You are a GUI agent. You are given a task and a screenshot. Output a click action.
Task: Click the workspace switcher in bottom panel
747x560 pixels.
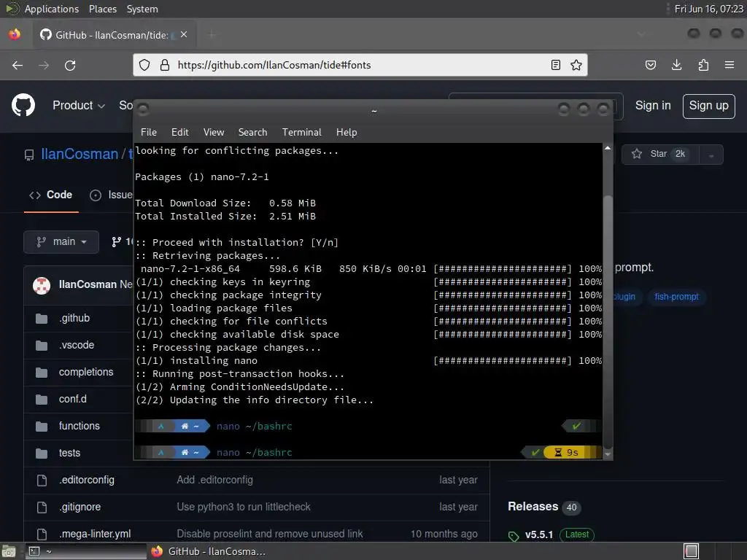[691, 551]
